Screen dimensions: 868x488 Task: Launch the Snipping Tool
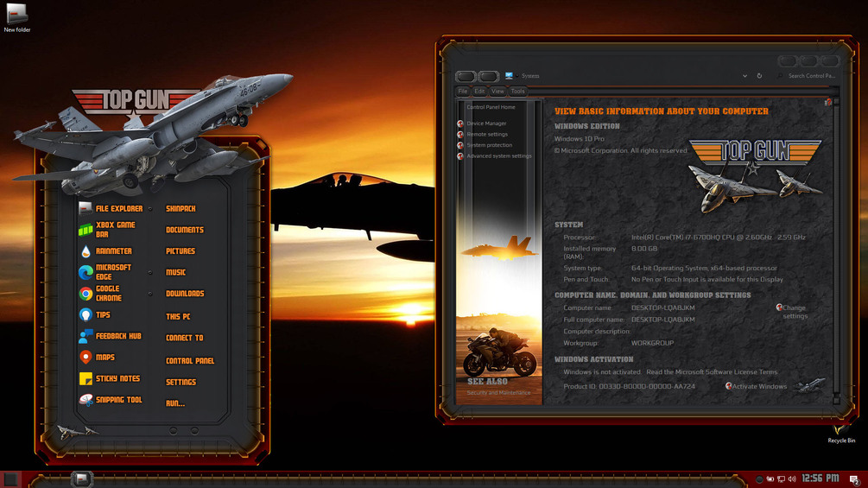[x=111, y=400]
